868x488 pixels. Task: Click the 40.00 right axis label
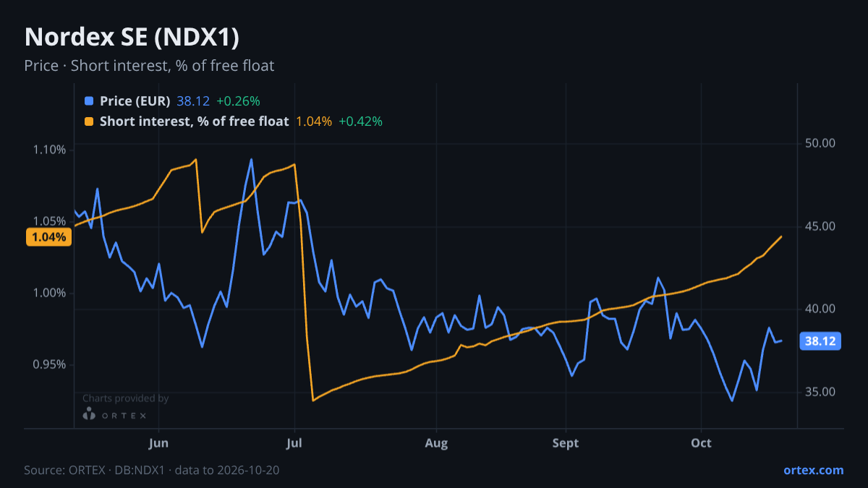tap(820, 309)
